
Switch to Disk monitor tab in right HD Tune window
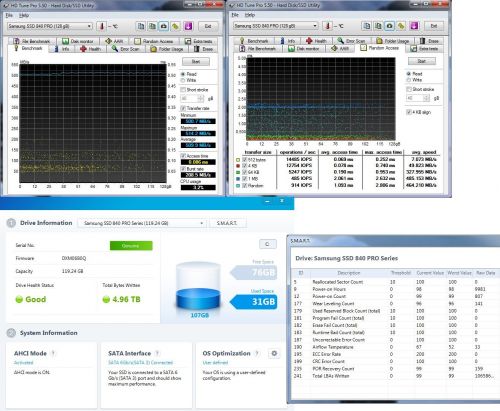point(304,49)
